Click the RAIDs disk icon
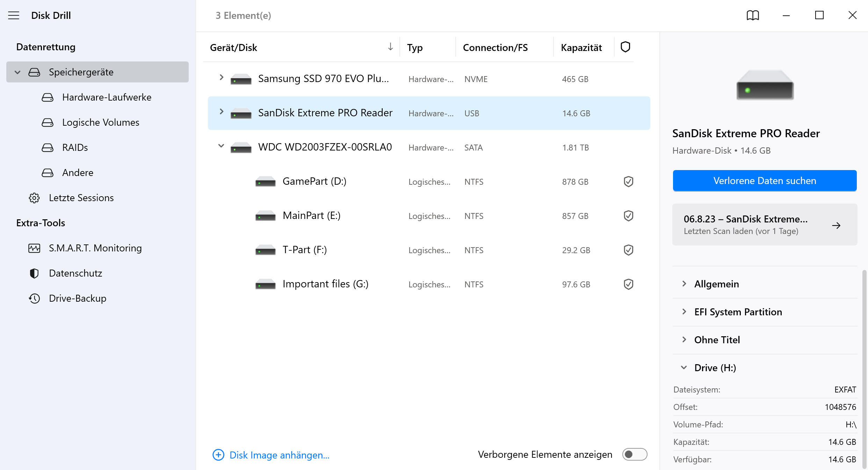Viewport: 868px width, 470px height. [48, 147]
